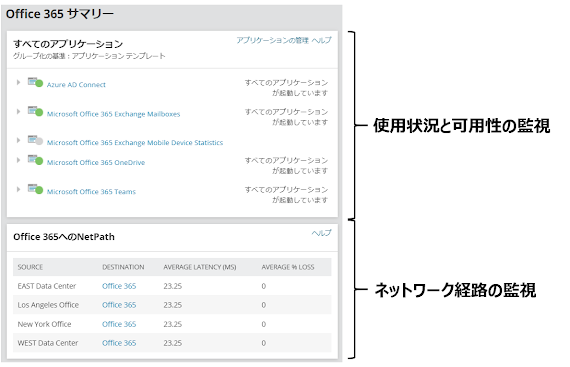Click the すべてのアプリケーション panel heading
Viewport: 570px width, 367px height.
tap(68, 44)
